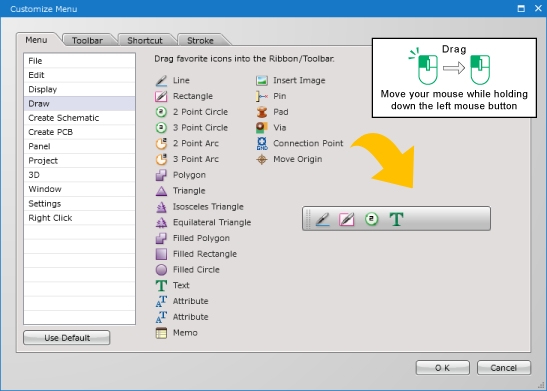Select the Polygon icon
Viewport: 547px width, 391px height.
click(x=161, y=175)
